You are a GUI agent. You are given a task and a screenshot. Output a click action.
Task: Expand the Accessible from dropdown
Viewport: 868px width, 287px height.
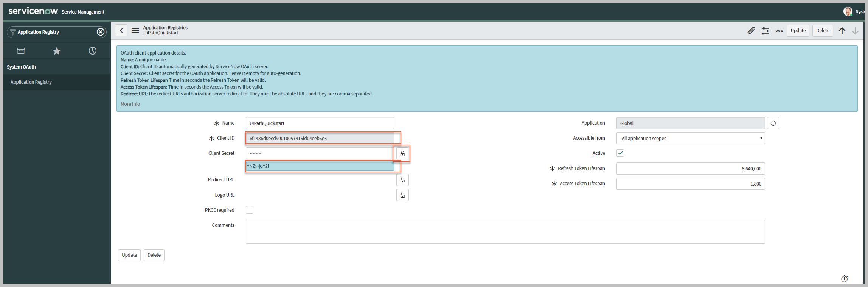click(690, 138)
